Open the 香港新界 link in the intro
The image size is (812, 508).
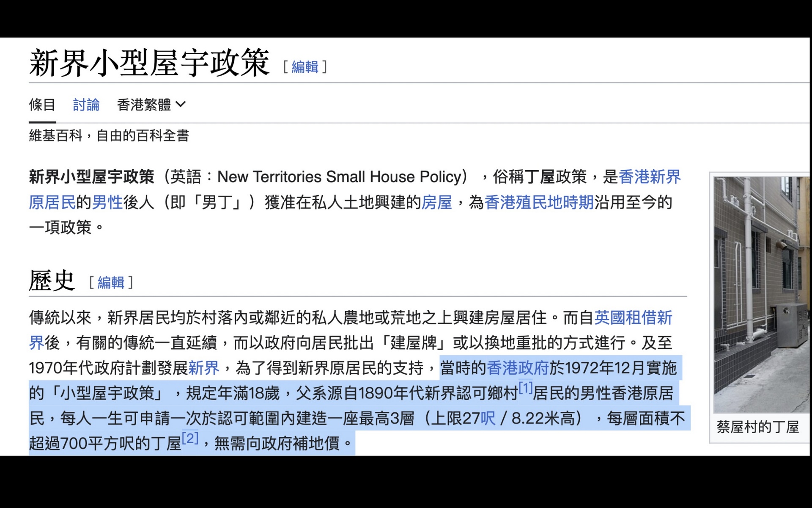click(649, 177)
